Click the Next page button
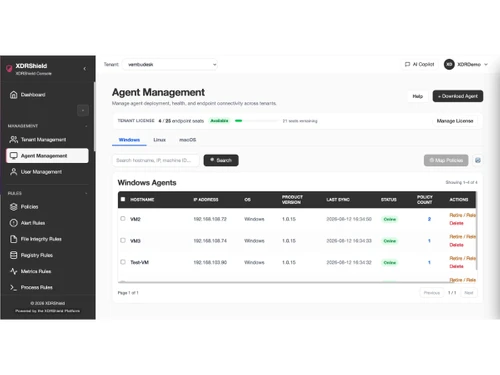 tap(469, 293)
